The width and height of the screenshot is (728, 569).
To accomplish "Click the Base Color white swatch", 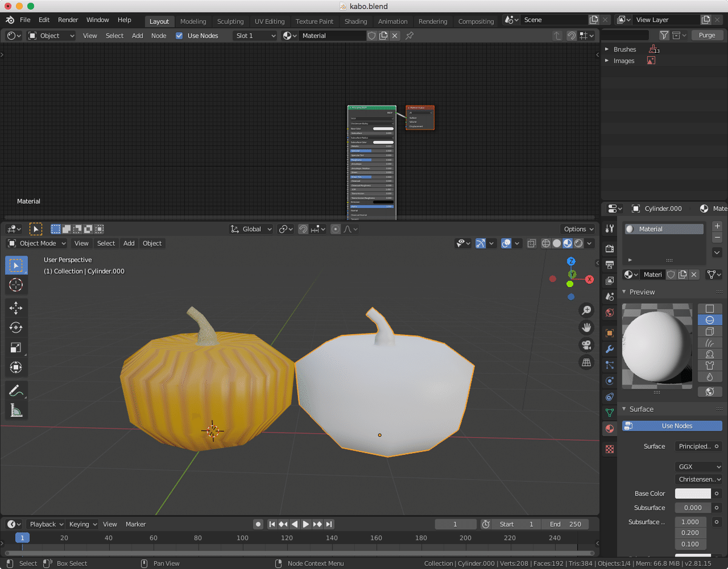I will coord(693,494).
